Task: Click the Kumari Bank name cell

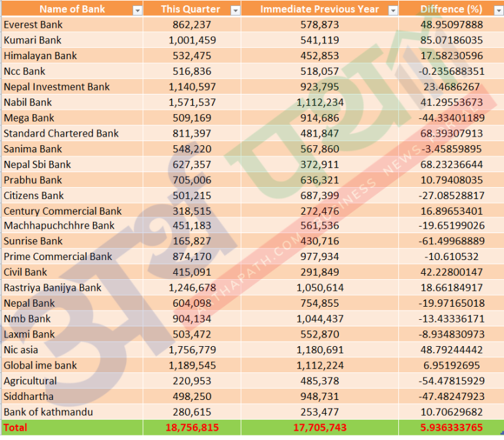Action: point(72,40)
